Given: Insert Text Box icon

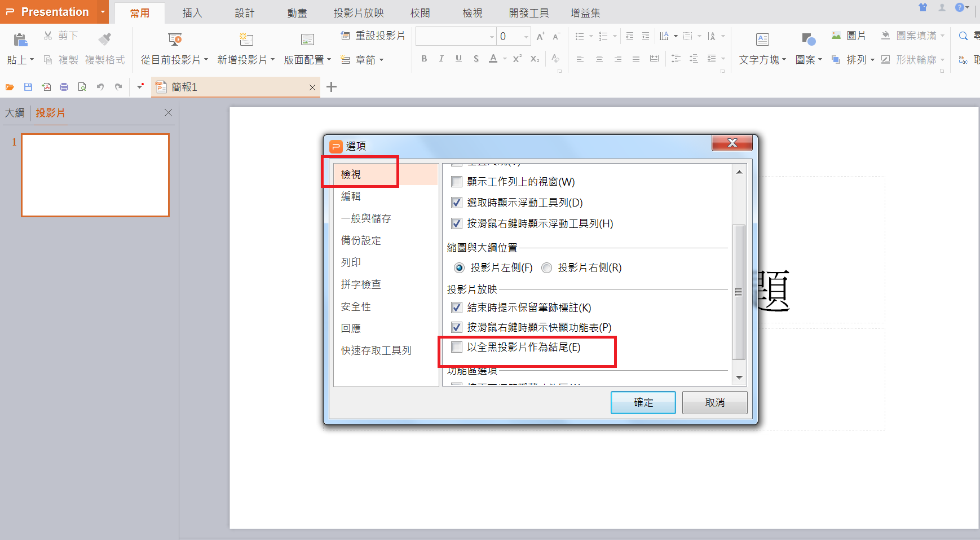Looking at the screenshot, I should [x=762, y=39].
